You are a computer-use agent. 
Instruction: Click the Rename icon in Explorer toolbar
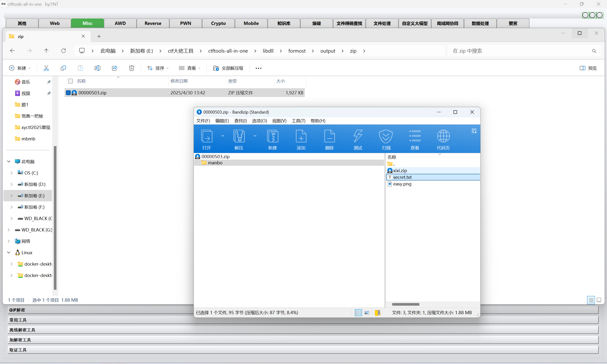[97, 68]
